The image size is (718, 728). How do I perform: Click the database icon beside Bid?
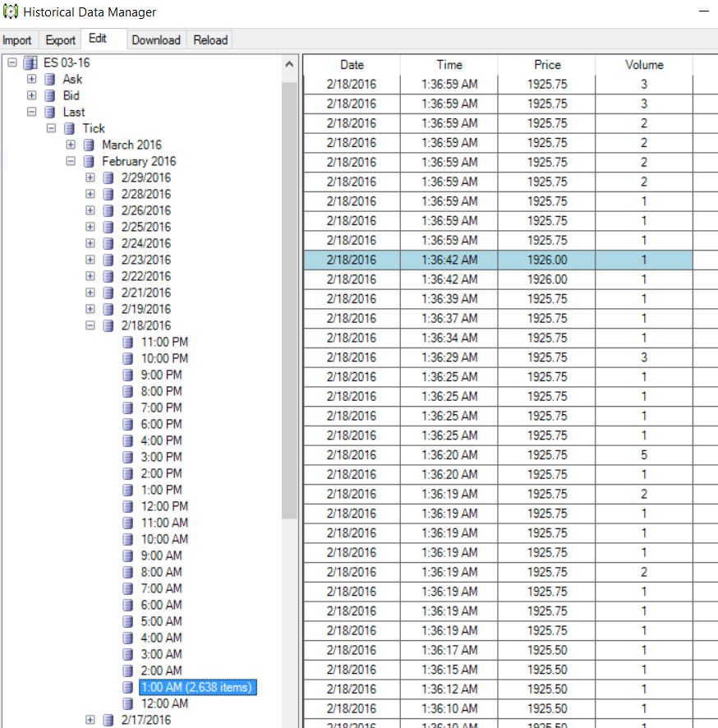[x=49, y=95]
